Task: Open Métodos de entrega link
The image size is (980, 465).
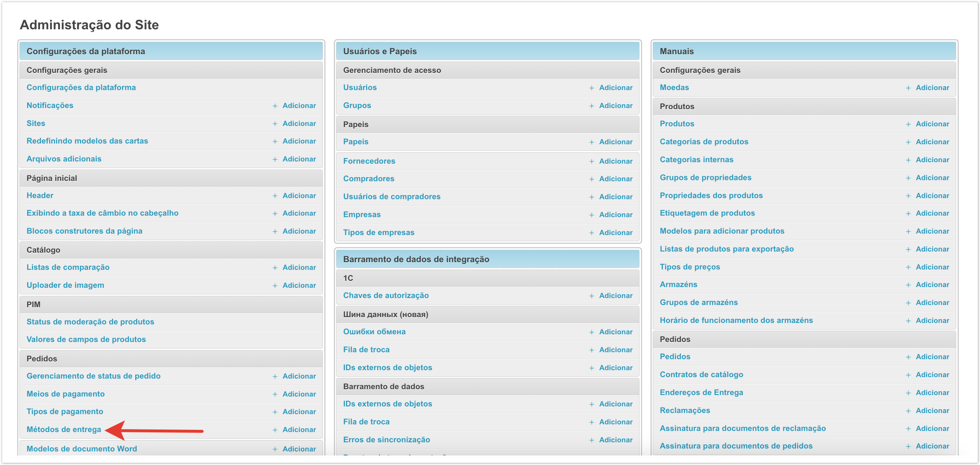Action: point(63,429)
